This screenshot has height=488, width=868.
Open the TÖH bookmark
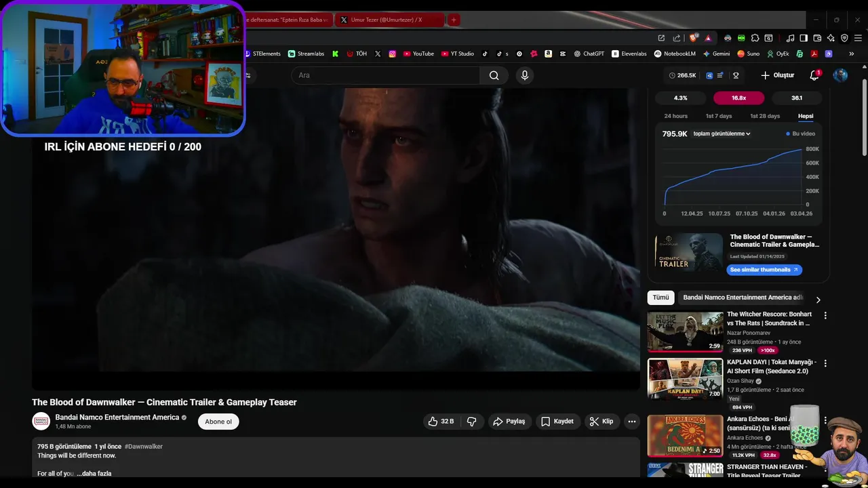(357, 54)
